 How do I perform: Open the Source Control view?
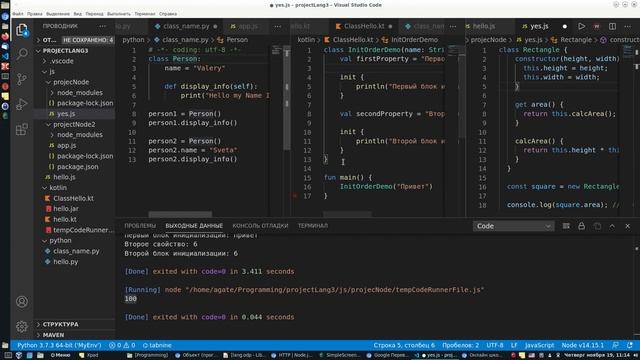pyautogui.click(x=22, y=79)
